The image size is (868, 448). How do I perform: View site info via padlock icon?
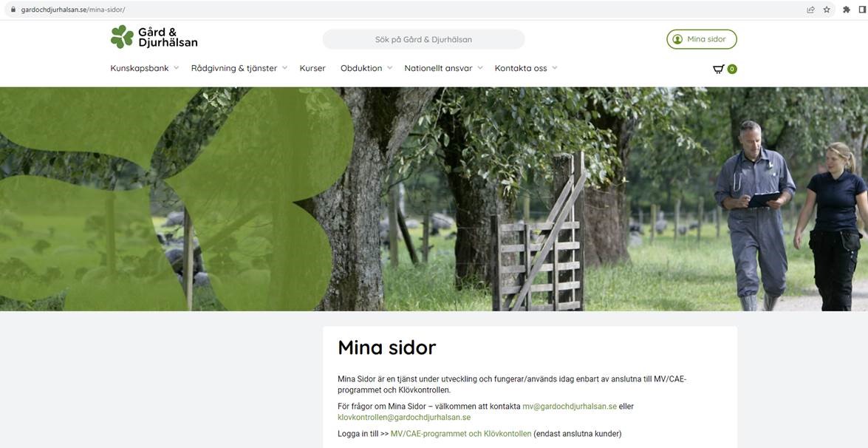coord(13,10)
